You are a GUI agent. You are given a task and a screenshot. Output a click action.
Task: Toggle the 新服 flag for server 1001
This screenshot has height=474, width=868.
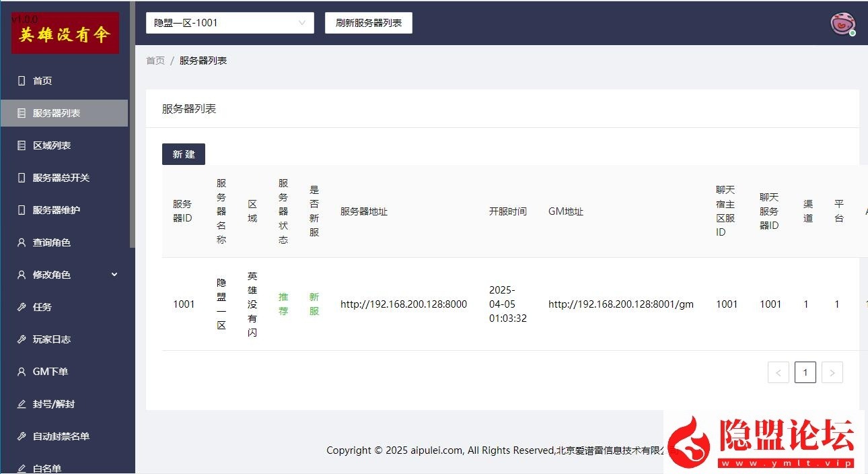click(314, 304)
